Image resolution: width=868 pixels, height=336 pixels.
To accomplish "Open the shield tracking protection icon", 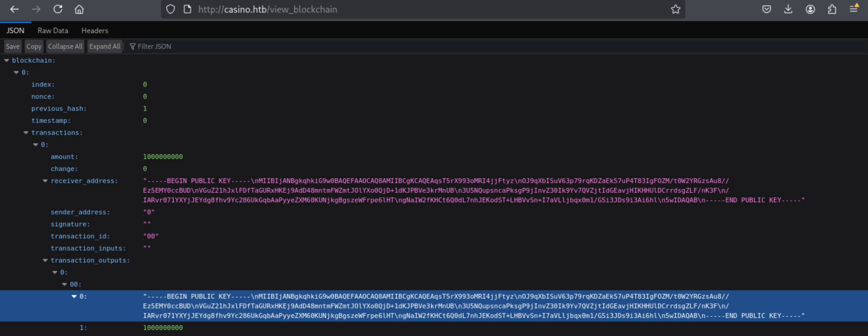I will [x=171, y=9].
